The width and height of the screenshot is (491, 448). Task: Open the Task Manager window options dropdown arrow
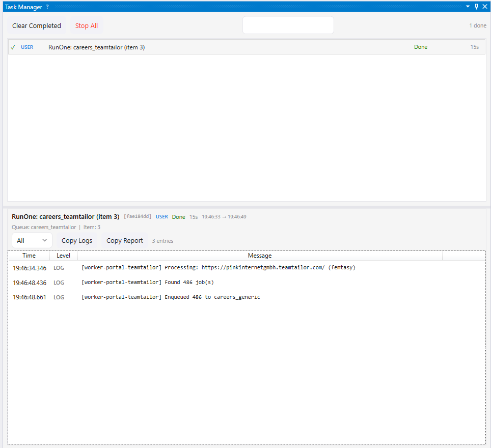click(x=468, y=7)
